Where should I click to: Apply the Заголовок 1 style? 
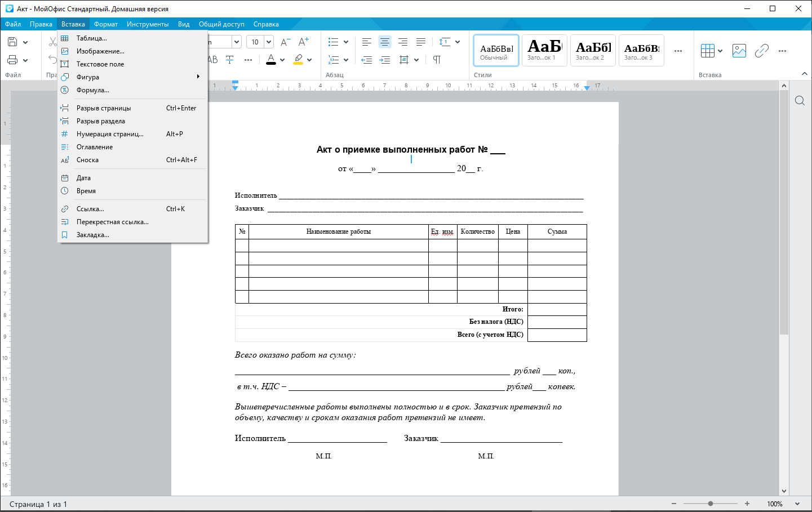click(545, 51)
